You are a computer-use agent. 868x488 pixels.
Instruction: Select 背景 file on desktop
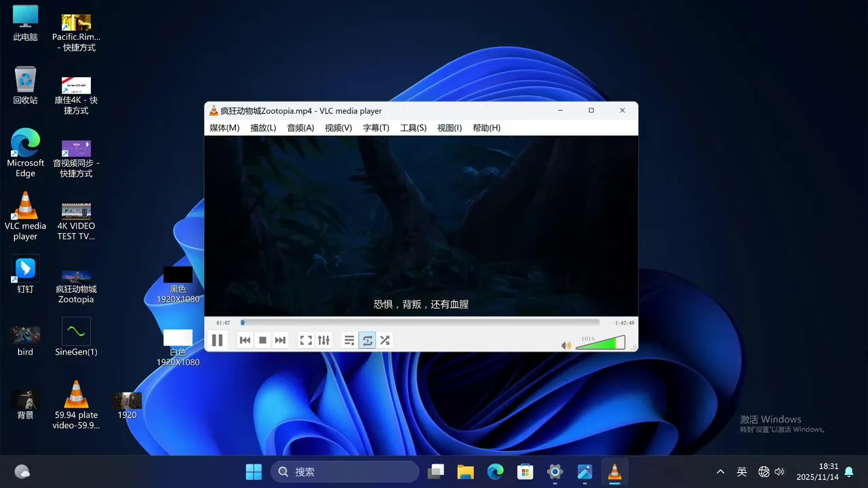pyautogui.click(x=25, y=405)
